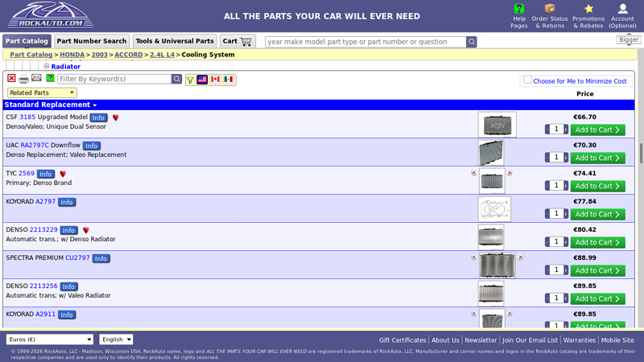The width and height of the screenshot is (644, 362).
Task: Open the Euros currency dropdown
Action: coord(50,339)
